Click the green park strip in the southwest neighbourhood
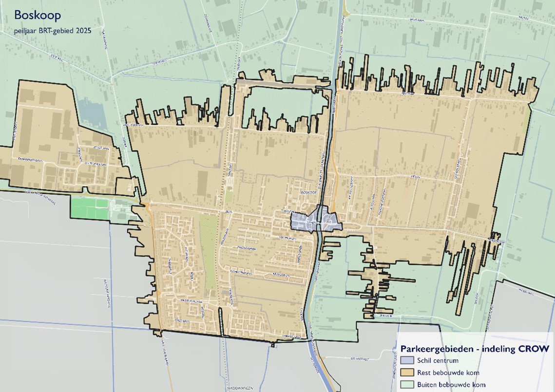This screenshot has width=555, height=392. tap(209, 253)
